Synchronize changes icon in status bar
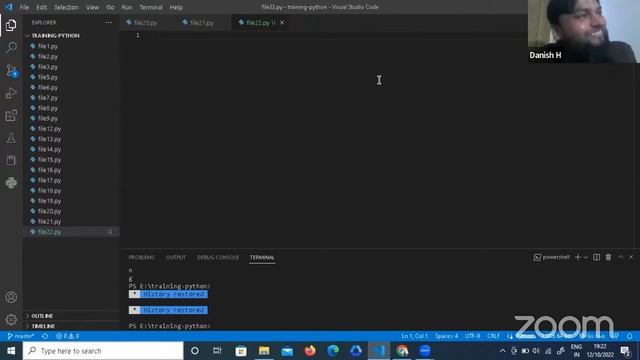Viewport: 640px width, 360px height. (x=45, y=336)
